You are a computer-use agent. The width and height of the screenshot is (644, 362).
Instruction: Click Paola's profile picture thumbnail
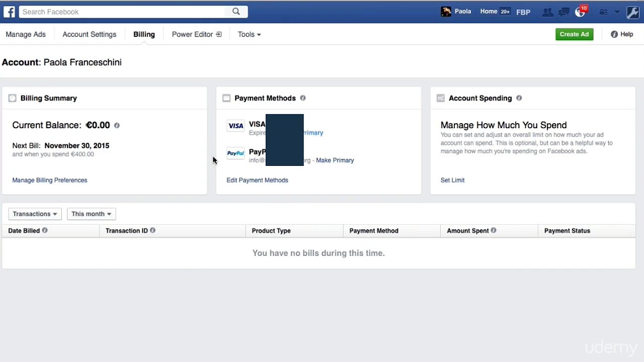(446, 12)
